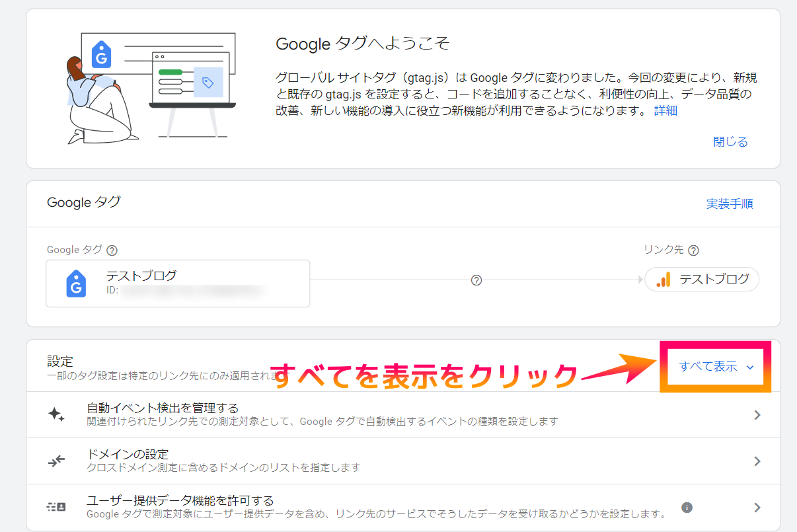Image resolution: width=797 pixels, height=532 pixels.
Task: Expand the ユーザー提供データ機能を許可する row chevron
Action: pyautogui.click(x=757, y=508)
